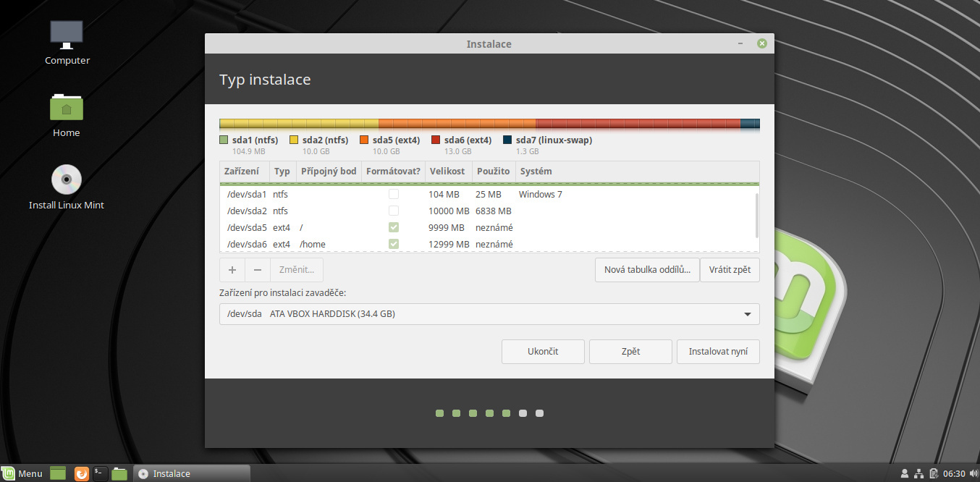This screenshot has height=482, width=980.
Task: Click Instalovat nyní button
Action: pyautogui.click(x=718, y=352)
